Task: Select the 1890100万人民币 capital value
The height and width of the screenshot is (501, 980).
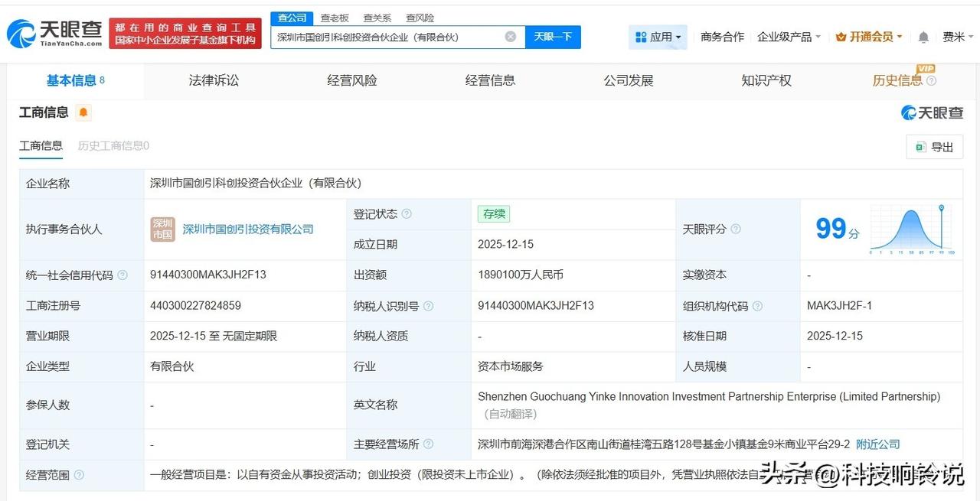Action: [521, 275]
